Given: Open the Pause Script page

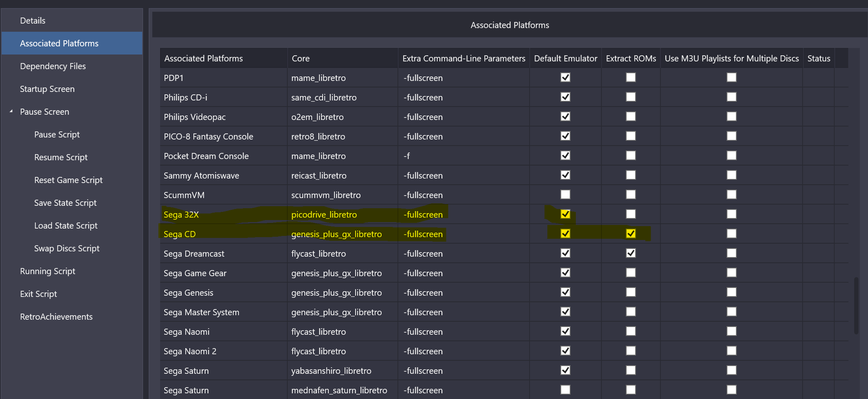Looking at the screenshot, I should [x=57, y=135].
